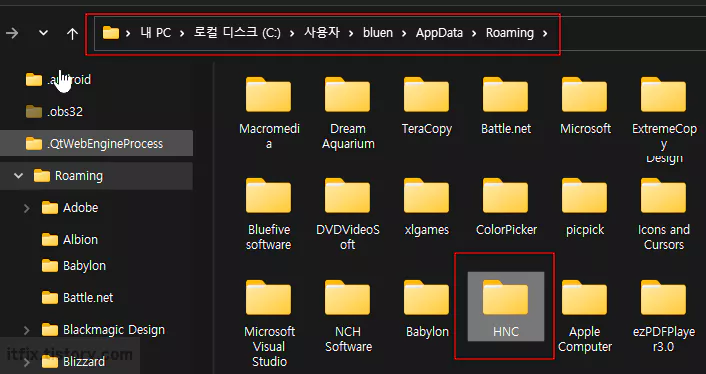Open chevron dropdown after 사용자 breadcrumb

[x=352, y=33]
